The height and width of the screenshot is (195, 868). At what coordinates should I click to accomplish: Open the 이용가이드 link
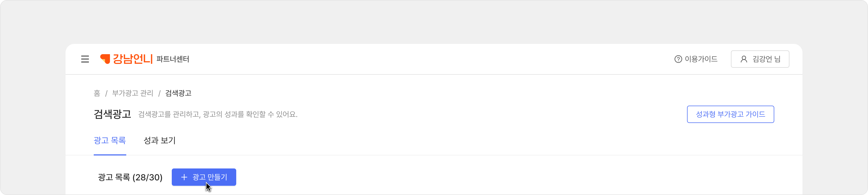[x=701, y=59]
